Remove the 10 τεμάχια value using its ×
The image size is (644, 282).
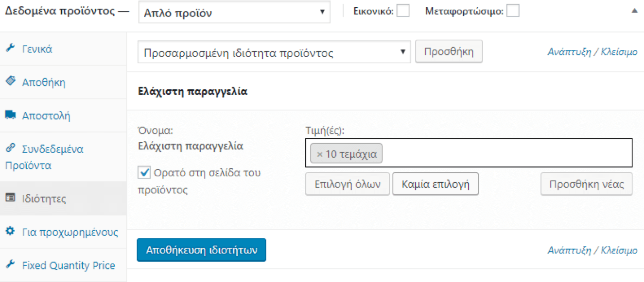click(x=319, y=154)
